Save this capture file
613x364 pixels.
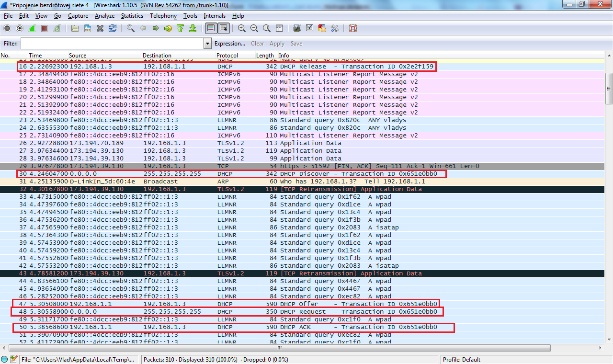pyautogui.click(x=88, y=28)
